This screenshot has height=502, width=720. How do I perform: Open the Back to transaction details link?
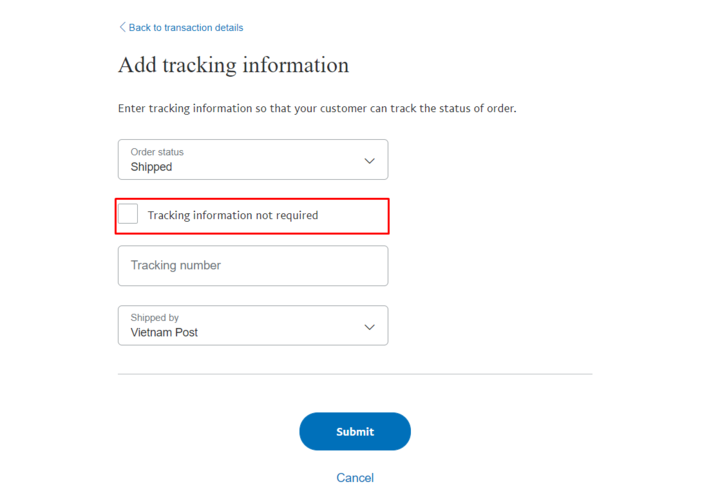(186, 28)
